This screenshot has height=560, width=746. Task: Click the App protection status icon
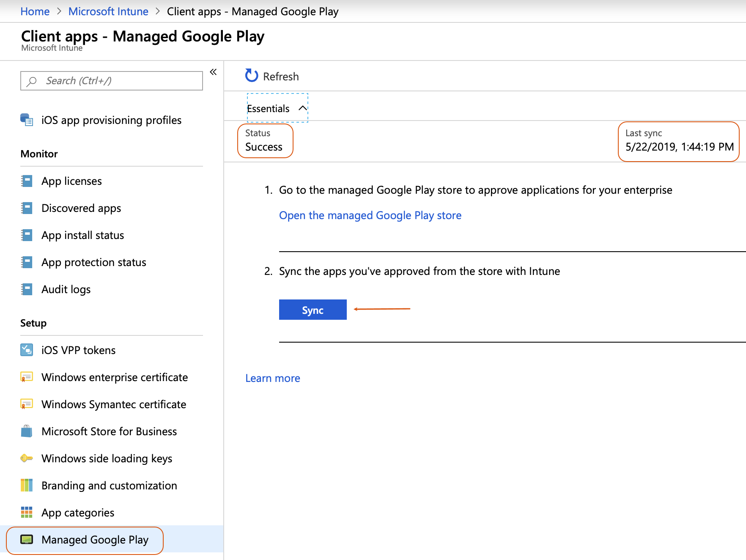tap(27, 262)
